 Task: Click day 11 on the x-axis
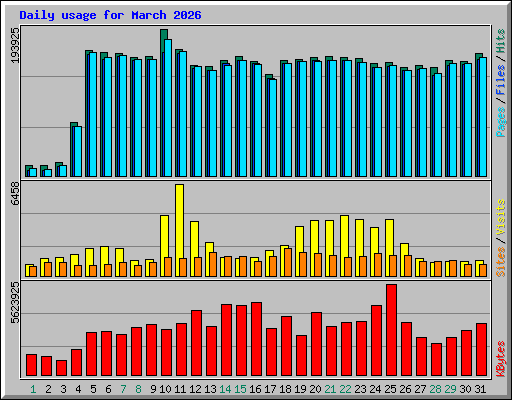point(180,389)
